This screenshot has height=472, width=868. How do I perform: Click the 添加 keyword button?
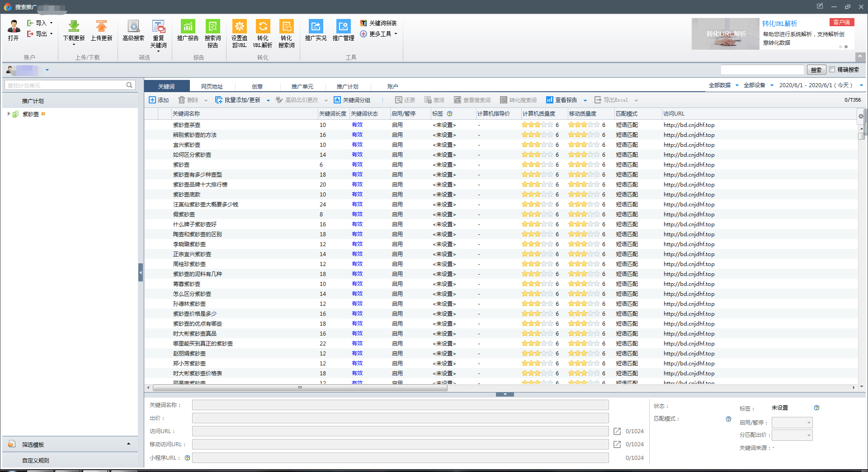click(159, 100)
